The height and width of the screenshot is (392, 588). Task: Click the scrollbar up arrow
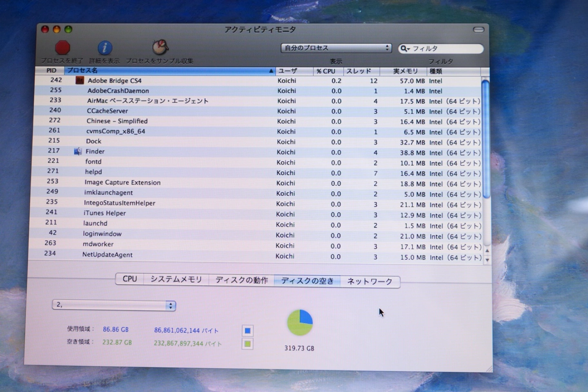tap(487, 250)
